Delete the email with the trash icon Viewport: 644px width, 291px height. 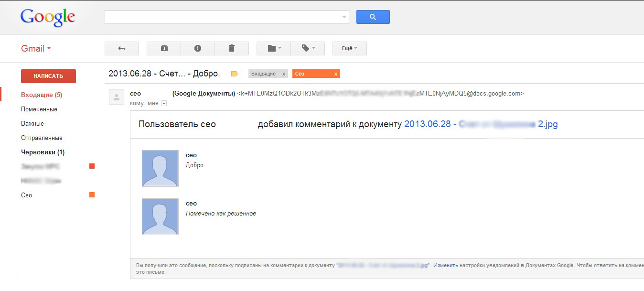coord(232,48)
